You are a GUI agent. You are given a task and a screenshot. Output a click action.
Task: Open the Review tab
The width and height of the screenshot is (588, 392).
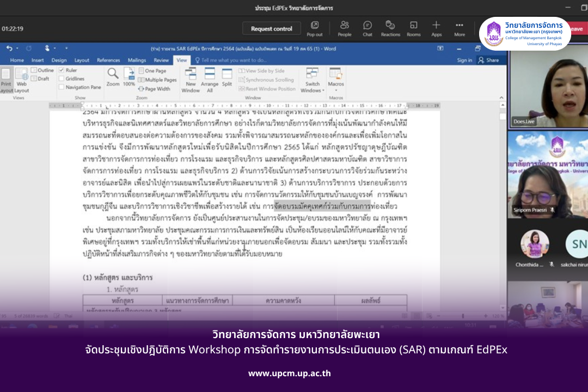(x=161, y=60)
